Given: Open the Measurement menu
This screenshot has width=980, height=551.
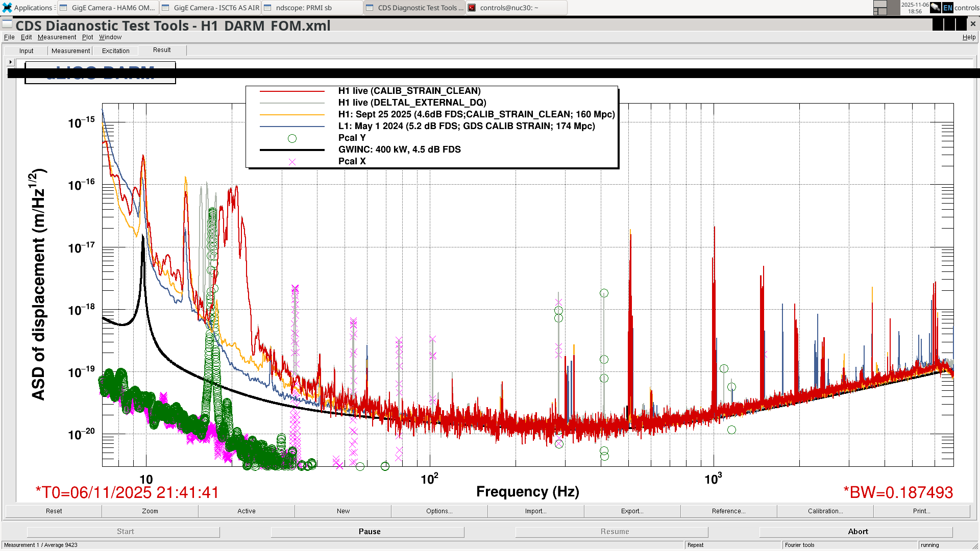Looking at the screenshot, I should point(57,37).
